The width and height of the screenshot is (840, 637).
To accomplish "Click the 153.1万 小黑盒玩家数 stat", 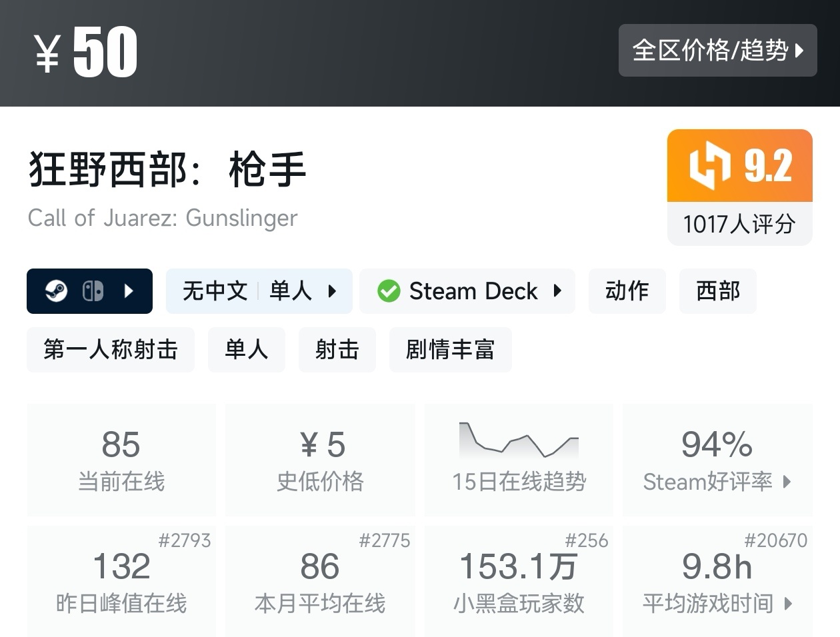I will pyautogui.click(x=519, y=581).
